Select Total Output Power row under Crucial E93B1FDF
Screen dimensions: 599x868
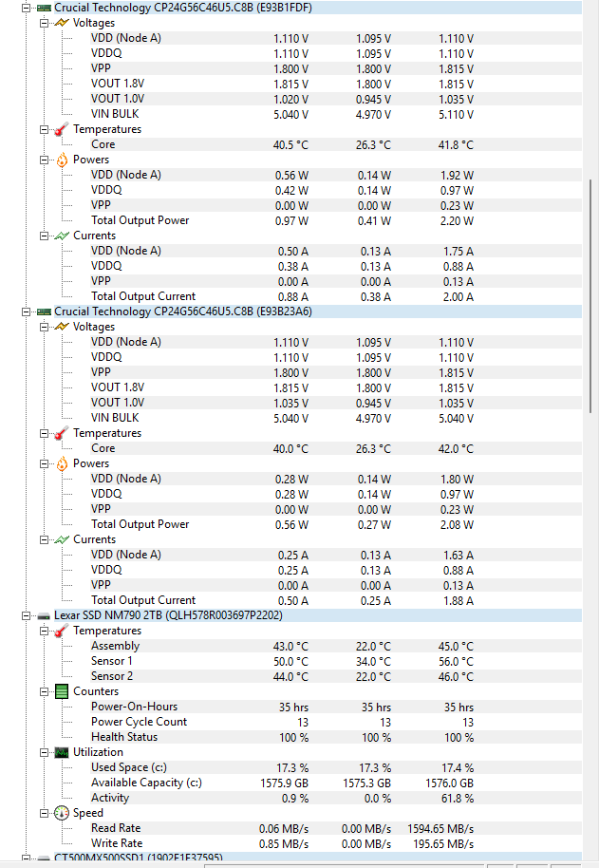tap(335, 220)
